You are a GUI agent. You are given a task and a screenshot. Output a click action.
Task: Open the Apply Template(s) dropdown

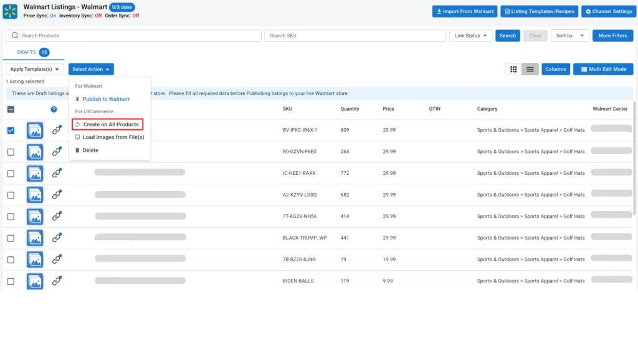(x=35, y=69)
